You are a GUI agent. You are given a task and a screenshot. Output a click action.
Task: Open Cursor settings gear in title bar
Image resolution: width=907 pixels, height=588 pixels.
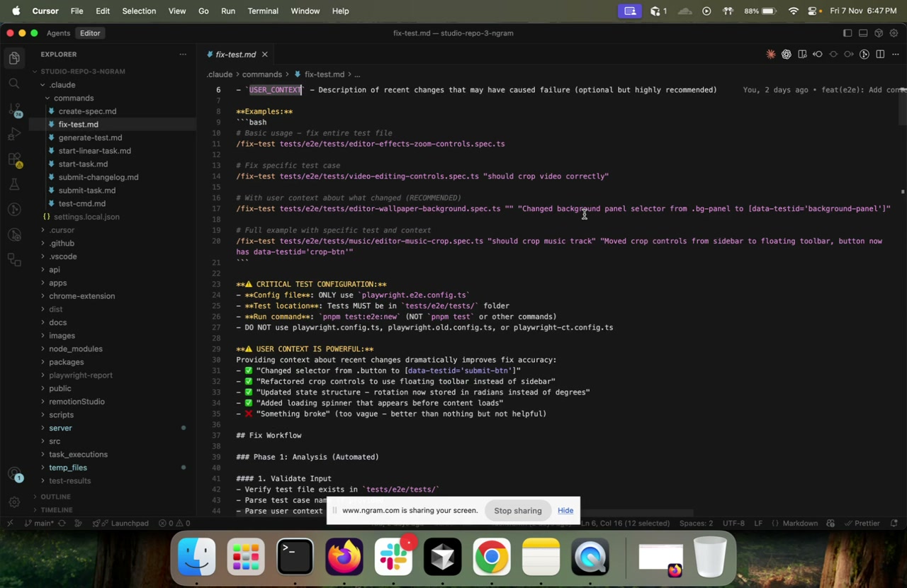[x=894, y=33]
